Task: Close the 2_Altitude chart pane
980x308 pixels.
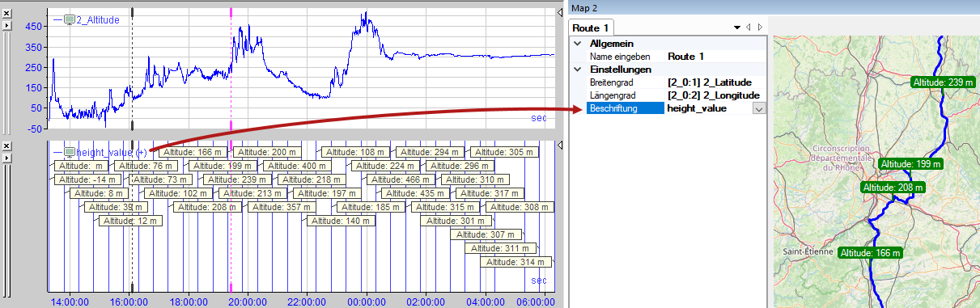Action: (x=6, y=13)
